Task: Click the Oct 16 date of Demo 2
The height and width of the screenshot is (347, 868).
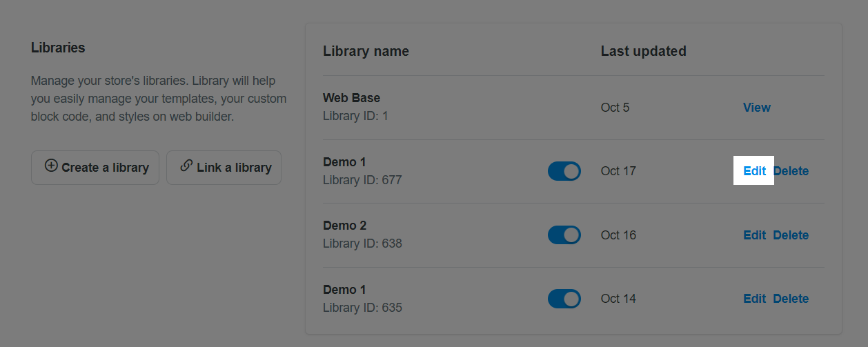Action: (x=618, y=235)
